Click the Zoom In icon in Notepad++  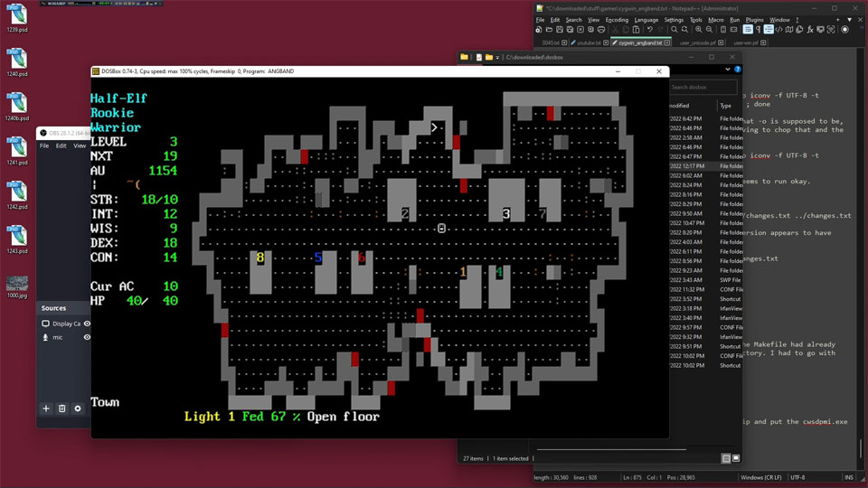click(x=699, y=30)
